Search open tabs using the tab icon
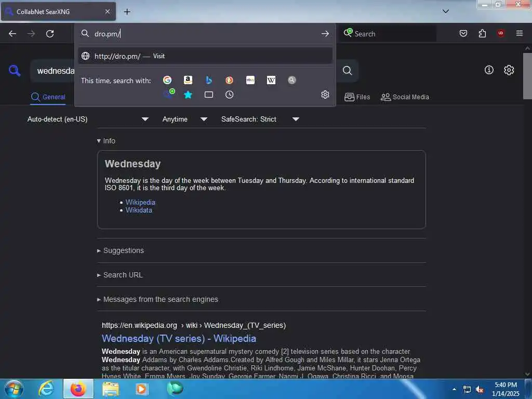The height and width of the screenshot is (399, 532). [209, 95]
